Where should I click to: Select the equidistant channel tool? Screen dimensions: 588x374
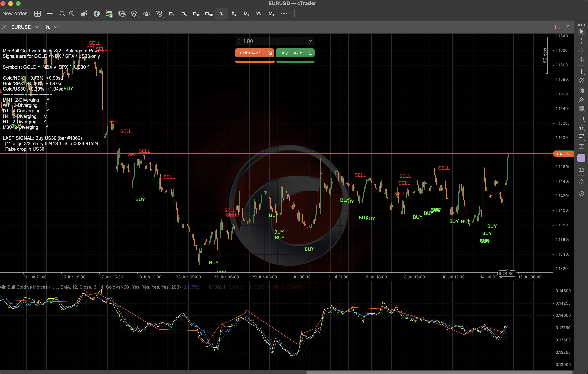coord(581,90)
